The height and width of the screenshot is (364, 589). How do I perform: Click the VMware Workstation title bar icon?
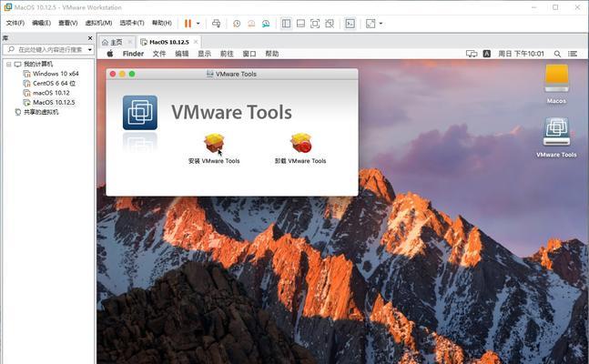click(x=7, y=6)
